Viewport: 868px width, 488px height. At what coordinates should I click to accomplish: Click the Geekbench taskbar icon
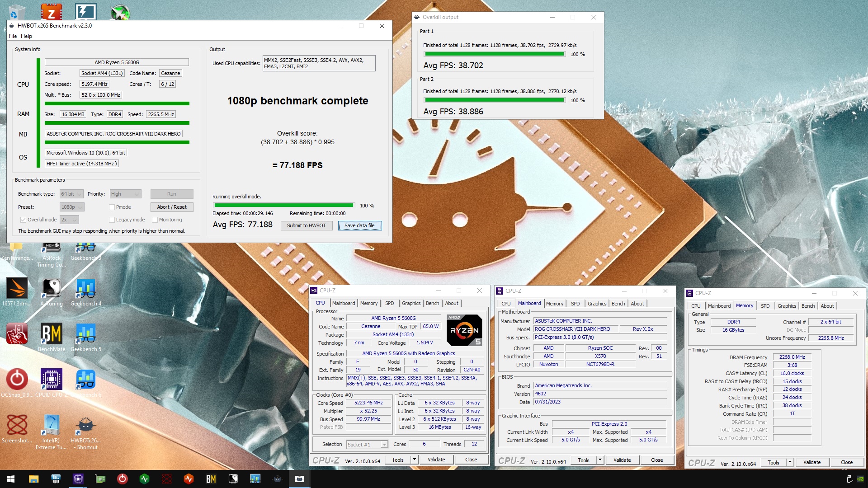pos(255,479)
